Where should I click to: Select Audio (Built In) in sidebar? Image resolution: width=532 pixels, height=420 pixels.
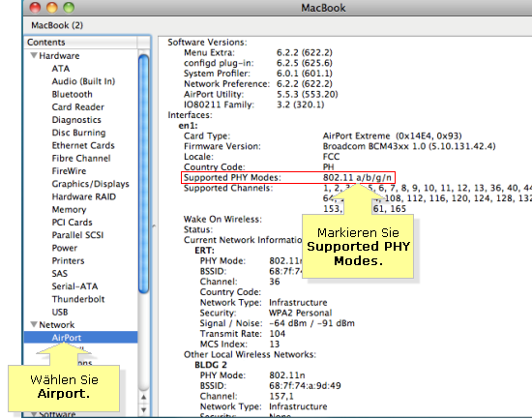tap(83, 81)
